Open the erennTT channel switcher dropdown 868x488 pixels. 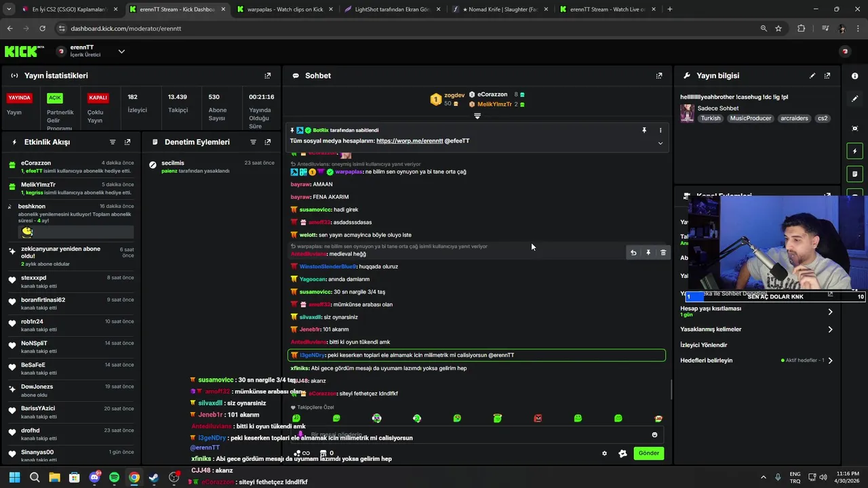coord(121,52)
